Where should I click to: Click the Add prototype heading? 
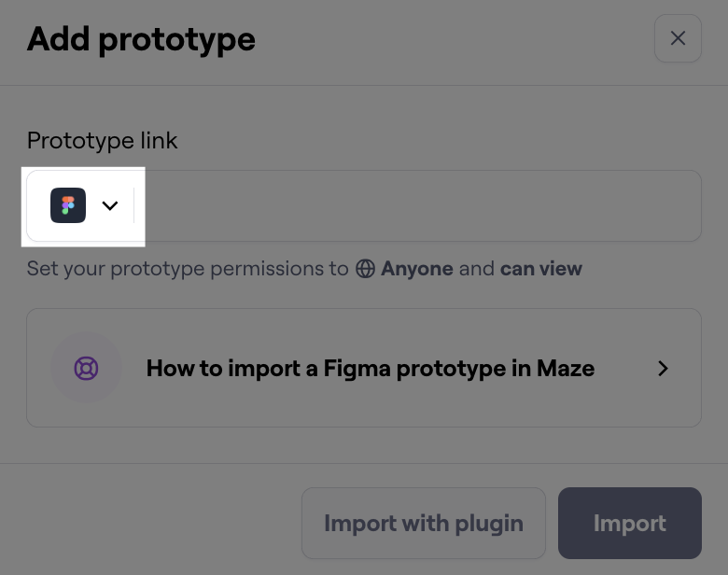141,39
